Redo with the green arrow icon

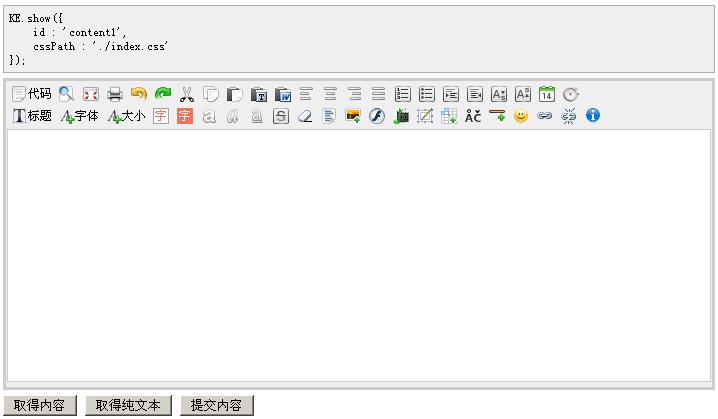163,94
